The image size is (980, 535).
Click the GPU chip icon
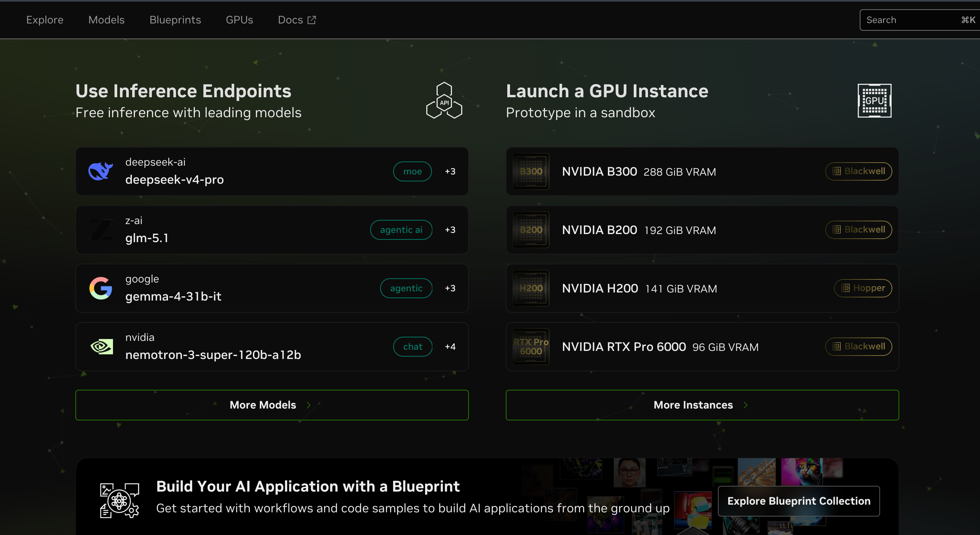[x=874, y=101]
